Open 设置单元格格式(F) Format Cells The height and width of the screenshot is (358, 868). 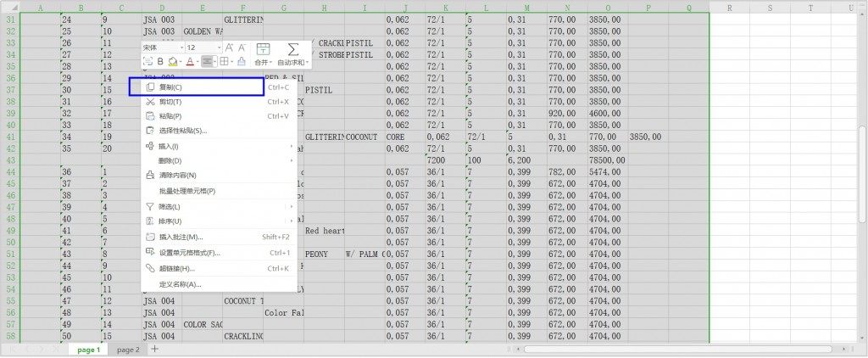coord(220,253)
